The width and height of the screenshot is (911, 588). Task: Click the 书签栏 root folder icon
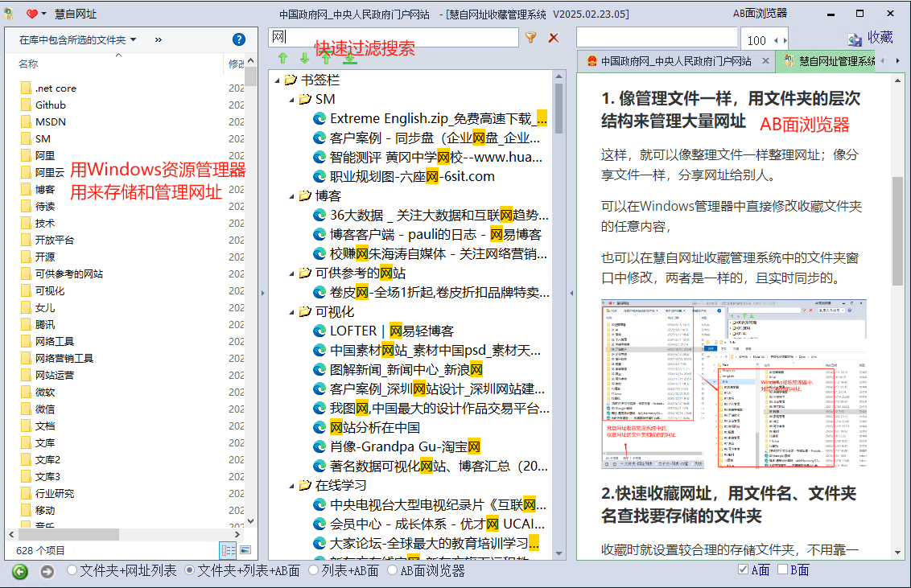coord(291,80)
